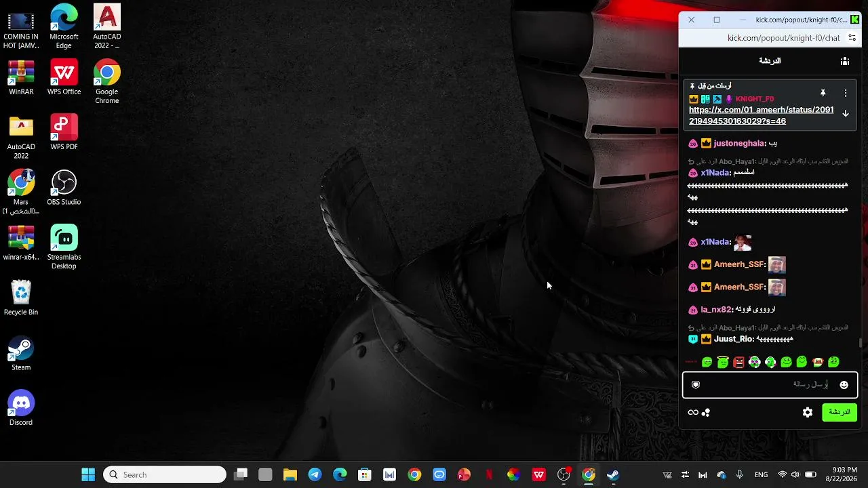
Task: Select Mars Chrome profile shortcut
Action: click(x=21, y=192)
